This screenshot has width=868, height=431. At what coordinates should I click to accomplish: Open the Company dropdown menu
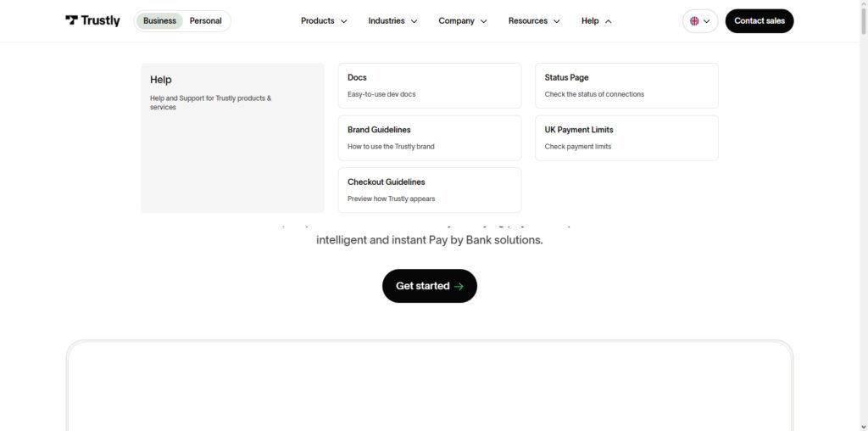pos(463,21)
